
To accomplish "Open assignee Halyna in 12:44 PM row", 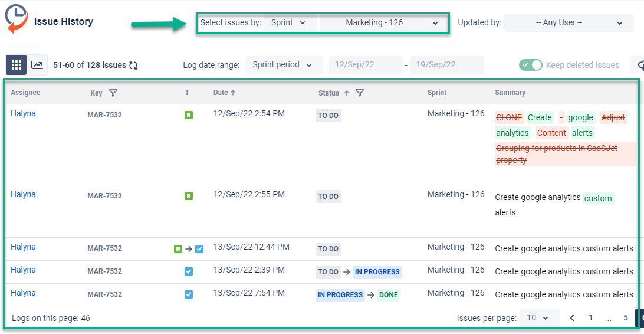I will click(23, 247).
